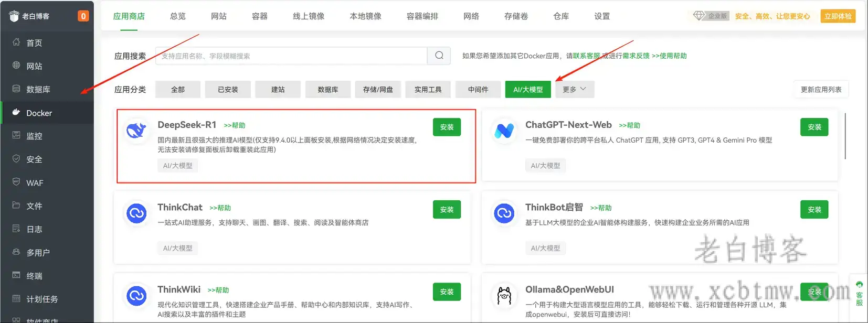Open the 仓库 tab
Viewport: 868px width, 323px height.
tap(561, 16)
